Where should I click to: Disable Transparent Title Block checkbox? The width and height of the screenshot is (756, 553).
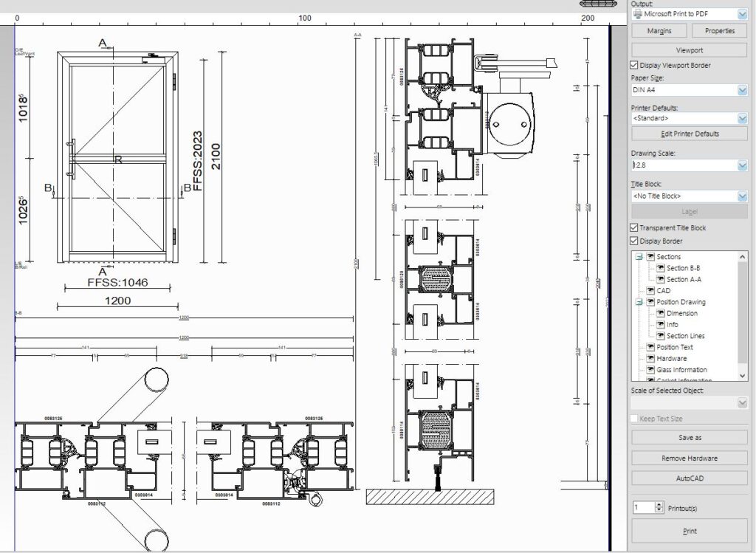coord(635,228)
